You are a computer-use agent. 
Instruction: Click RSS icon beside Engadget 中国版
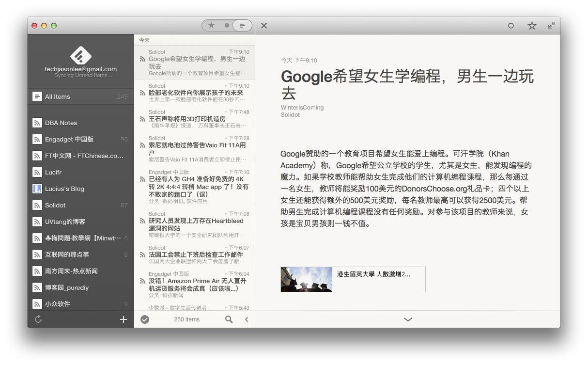37,139
